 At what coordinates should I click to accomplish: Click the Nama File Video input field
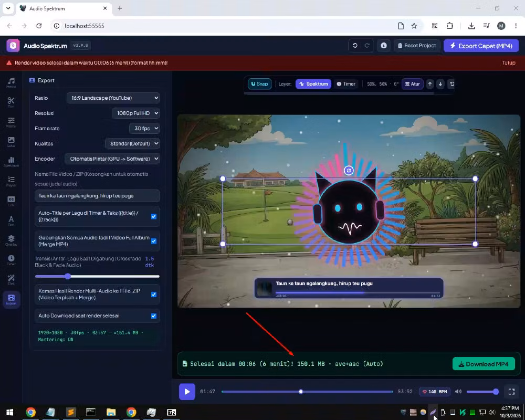click(97, 196)
